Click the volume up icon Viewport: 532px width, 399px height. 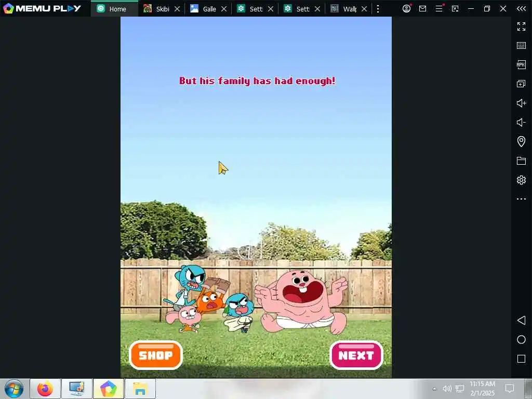pos(521,103)
